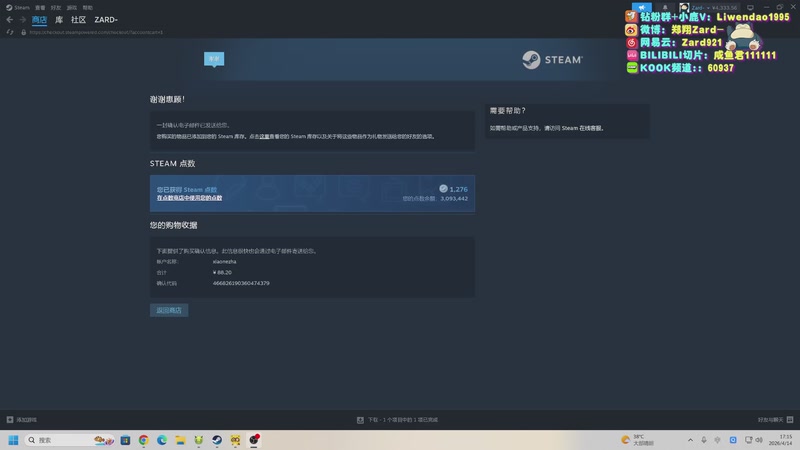Screen dimensions: 800x450
Task: Open 在点数商店中使用您的点数 link
Action: [x=189, y=198]
